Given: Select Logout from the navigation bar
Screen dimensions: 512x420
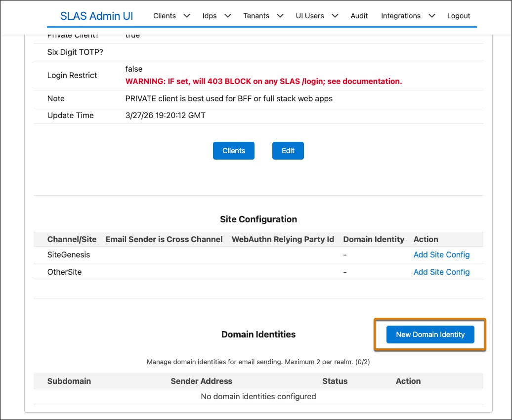Looking at the screenshot, I should click(x=458, y=16).
